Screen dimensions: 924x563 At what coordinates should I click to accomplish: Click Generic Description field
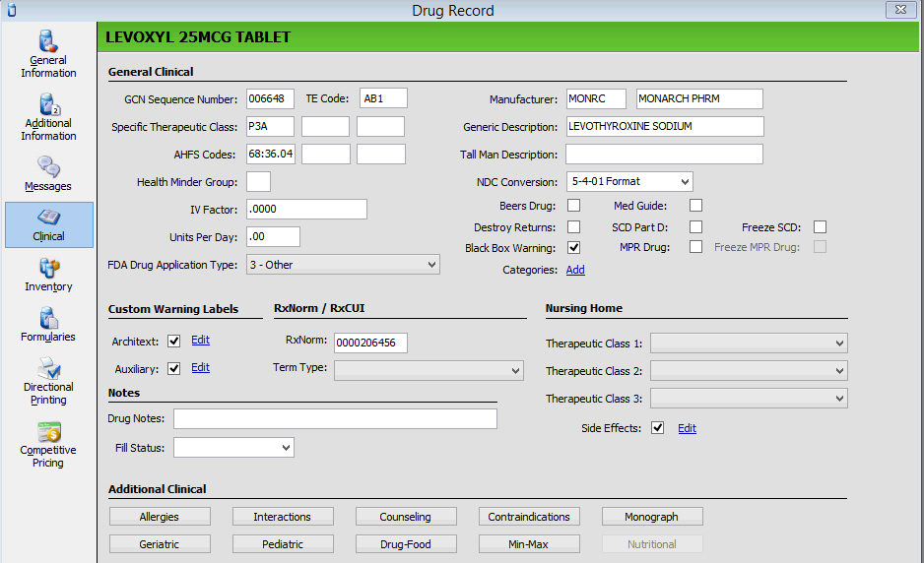[x=665, y=126]
